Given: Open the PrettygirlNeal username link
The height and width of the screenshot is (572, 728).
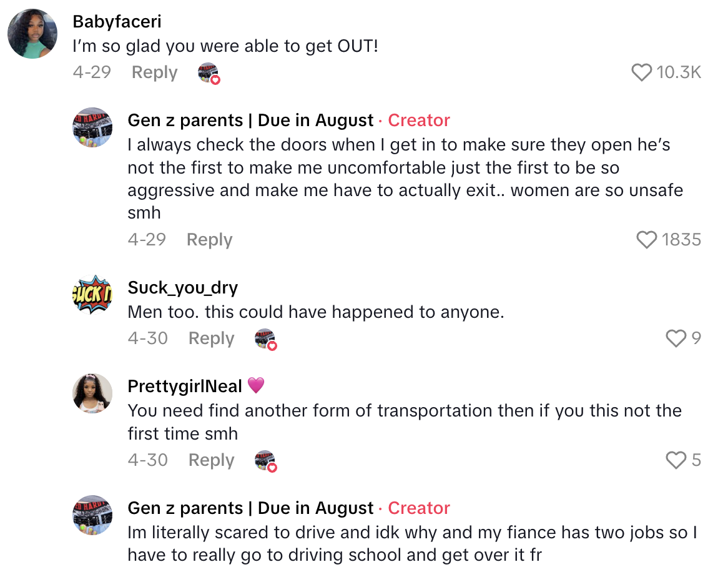Looking at the screenshot, I should click(x=184, y=386).
